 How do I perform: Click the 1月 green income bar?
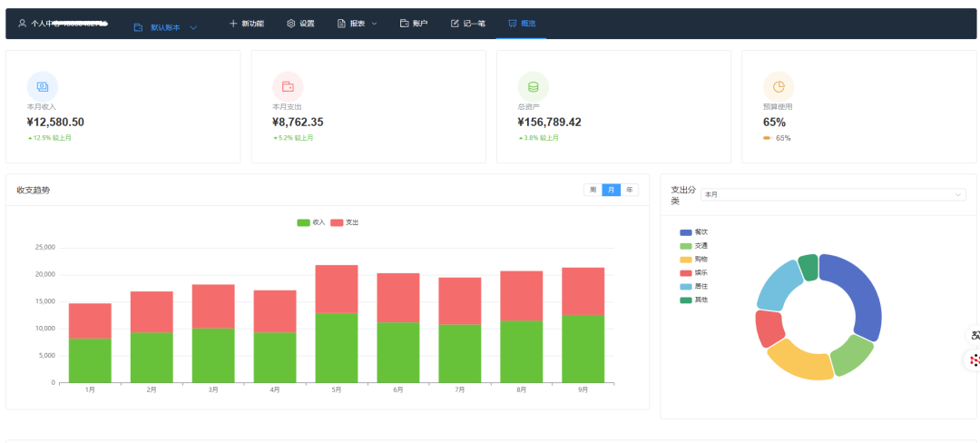pyautogui.click(x=90, y=359)
